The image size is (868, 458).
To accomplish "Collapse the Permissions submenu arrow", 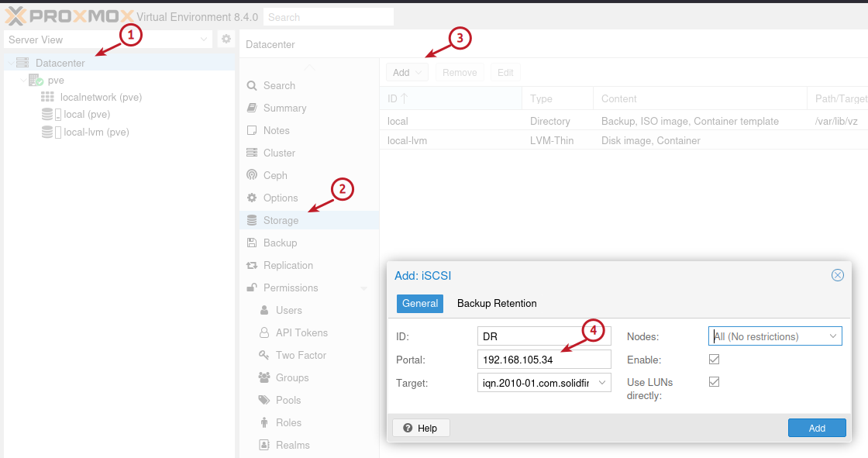I will click(x=364, y=288).
